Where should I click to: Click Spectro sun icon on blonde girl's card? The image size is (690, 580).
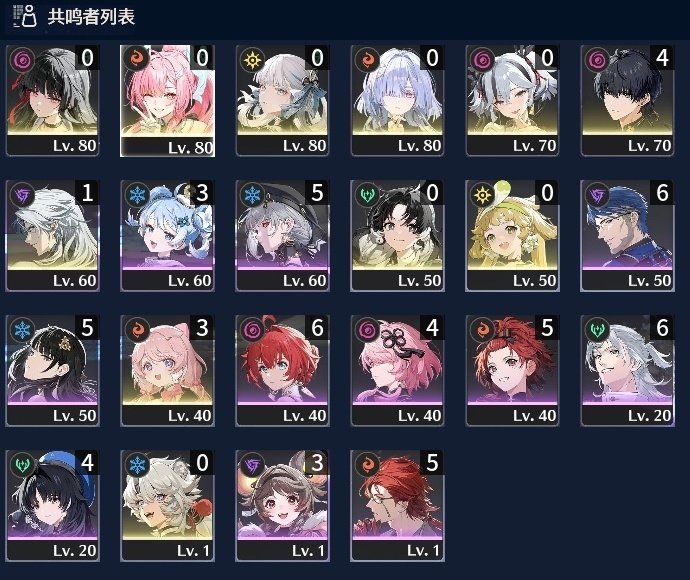click(483, 195)
